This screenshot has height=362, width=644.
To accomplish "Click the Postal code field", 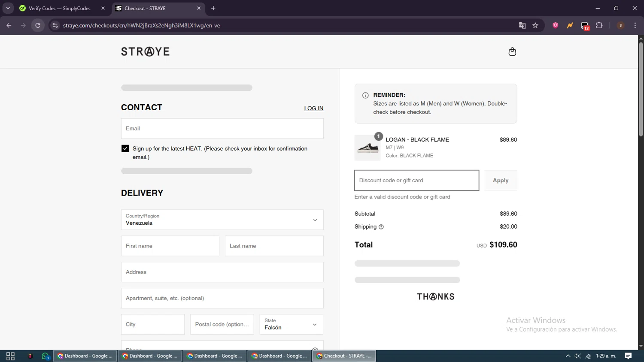I will pyautogui.click(x=222, y=324).
